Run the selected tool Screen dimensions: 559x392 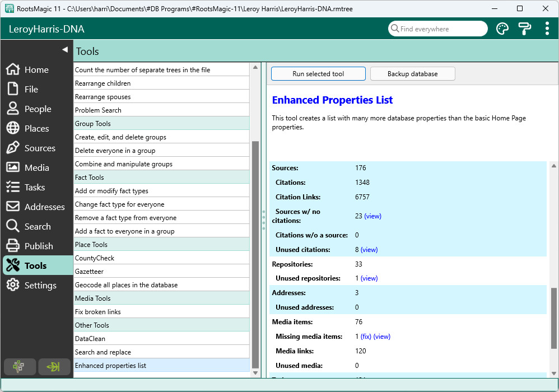(318, 74)
